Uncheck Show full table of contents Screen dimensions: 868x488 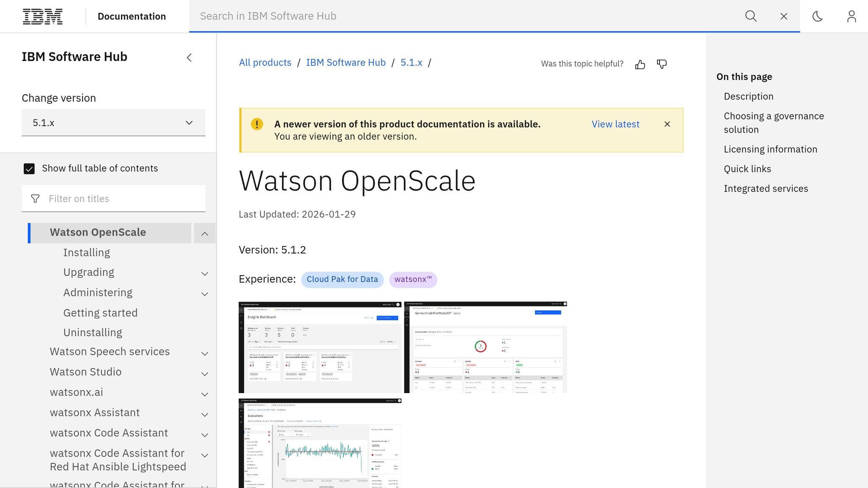click(29, 169)
